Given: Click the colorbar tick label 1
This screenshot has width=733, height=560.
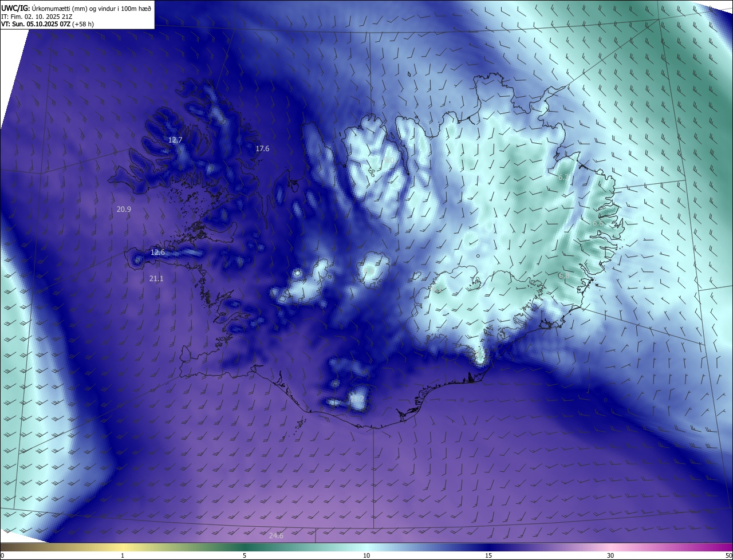Looking at the screenshot, I should (123, 555).
